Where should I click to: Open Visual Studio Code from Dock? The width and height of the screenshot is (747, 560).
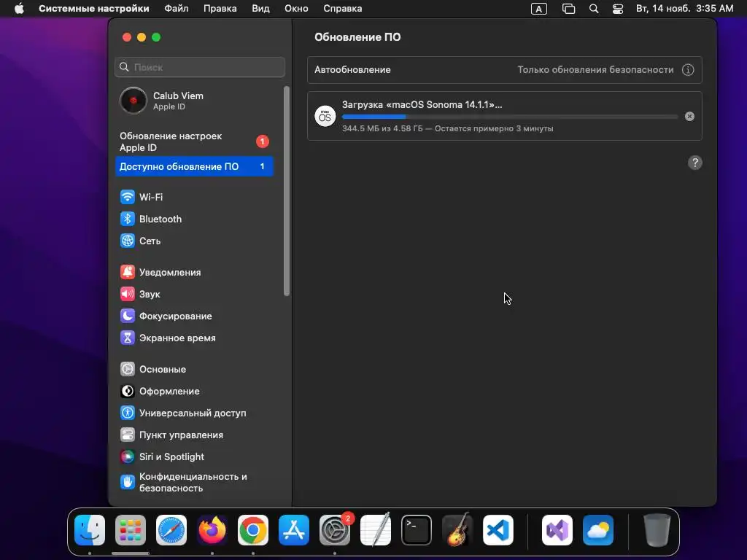[498, 530]
